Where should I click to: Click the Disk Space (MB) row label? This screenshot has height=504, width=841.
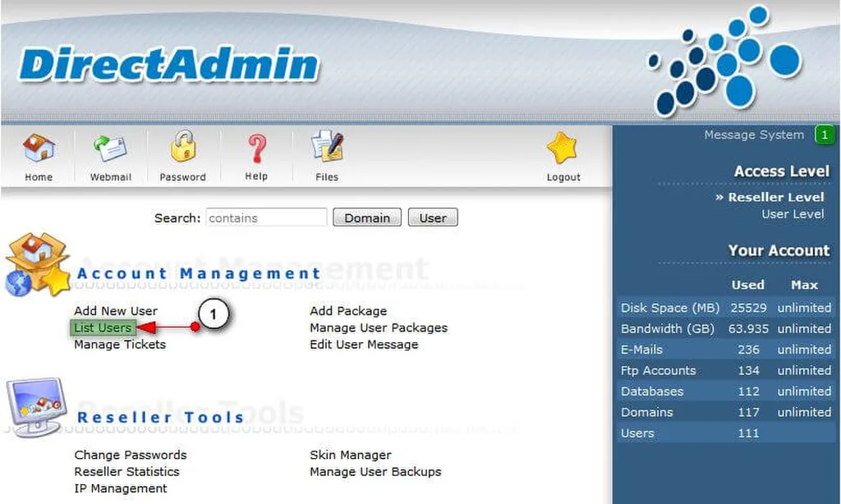(670, 308)
